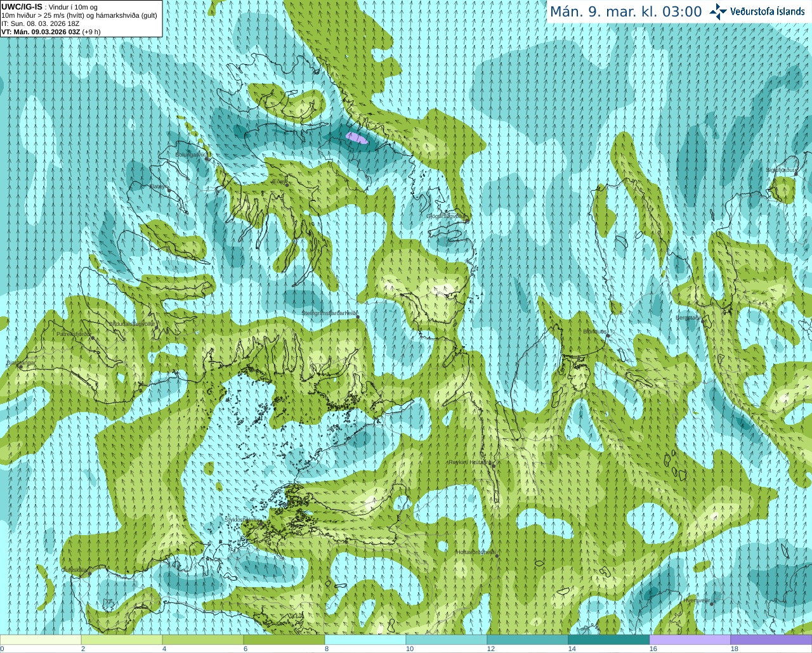
Task: Click the 'IT: Sun. 08. 03. 2026 18Z' text
Action: point(40,23)
